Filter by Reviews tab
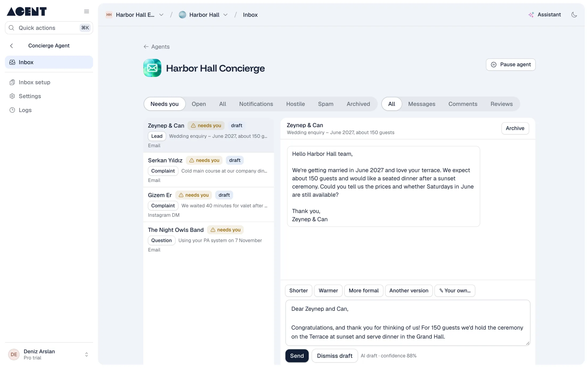The height and width of the screenshot is (368, 588). click(501, 104)
